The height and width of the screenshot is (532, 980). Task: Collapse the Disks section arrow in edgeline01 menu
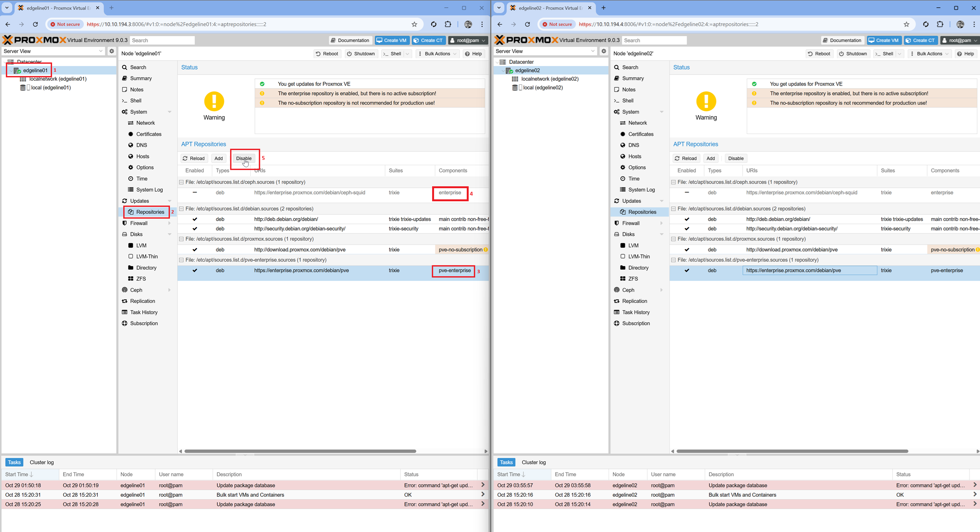click(170, 234)
